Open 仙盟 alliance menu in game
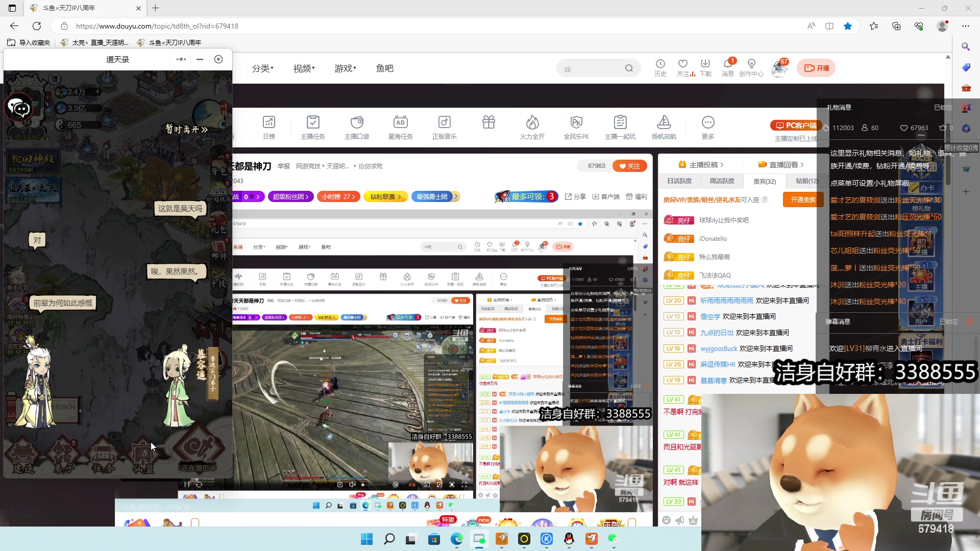 [143, 456]
